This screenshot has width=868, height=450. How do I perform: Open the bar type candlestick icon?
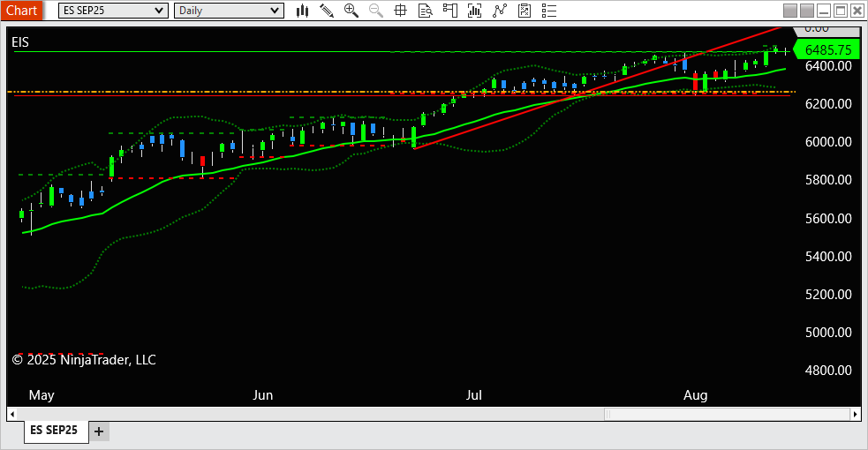click(x=302, y=11)
